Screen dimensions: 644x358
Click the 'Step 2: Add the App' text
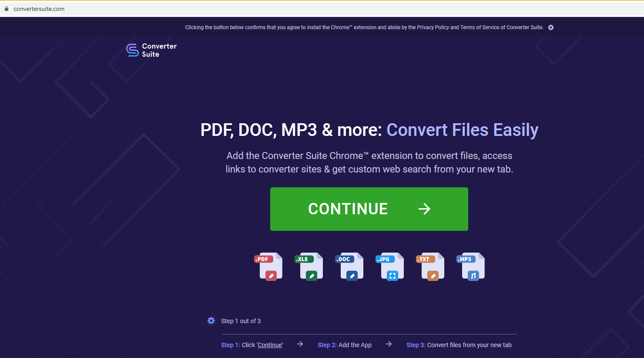345,345
